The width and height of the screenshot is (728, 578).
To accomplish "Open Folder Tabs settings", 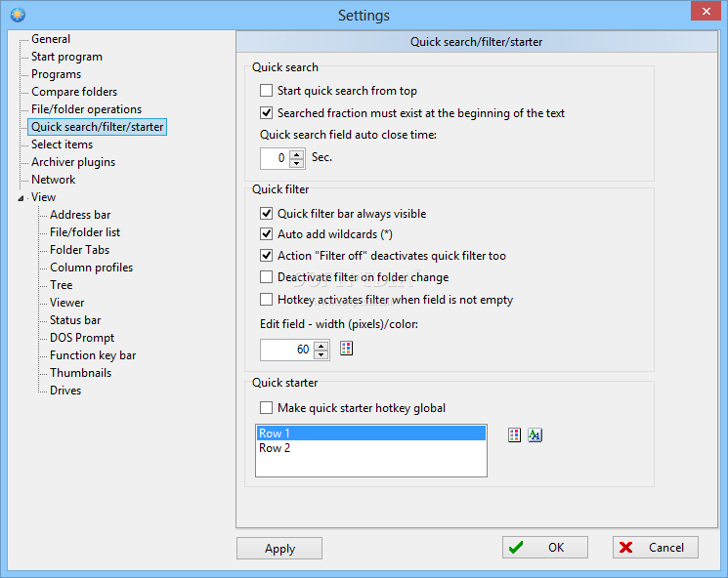I will (x=80, y=250).
